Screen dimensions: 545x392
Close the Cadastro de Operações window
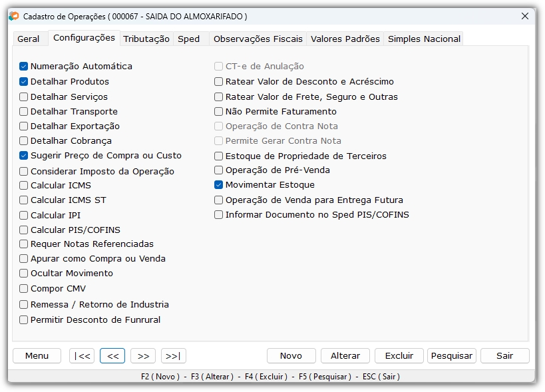pos(525,16)
